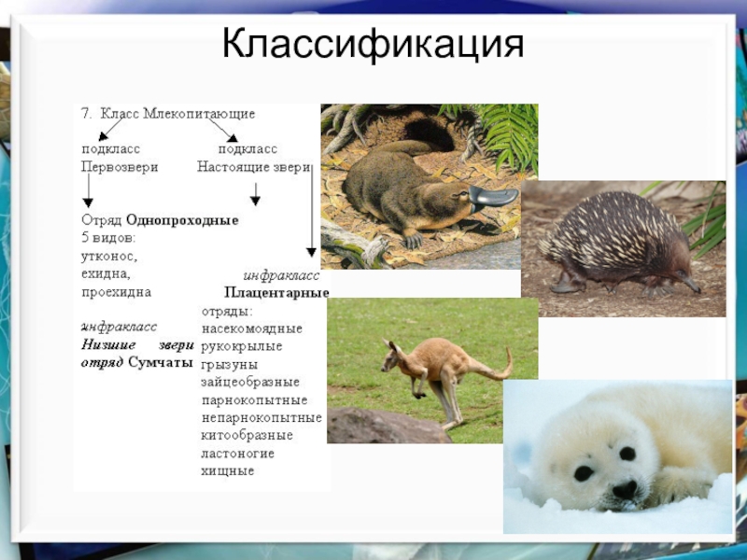Click "подкласс" above Первозвери
This screenshot has height=560, width=747.
pyautogui.click(x=111, y=149)
